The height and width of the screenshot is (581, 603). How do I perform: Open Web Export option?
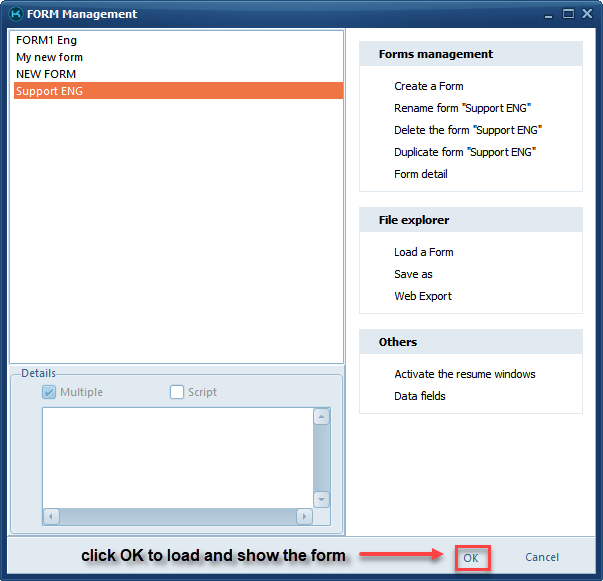point(422,296)
